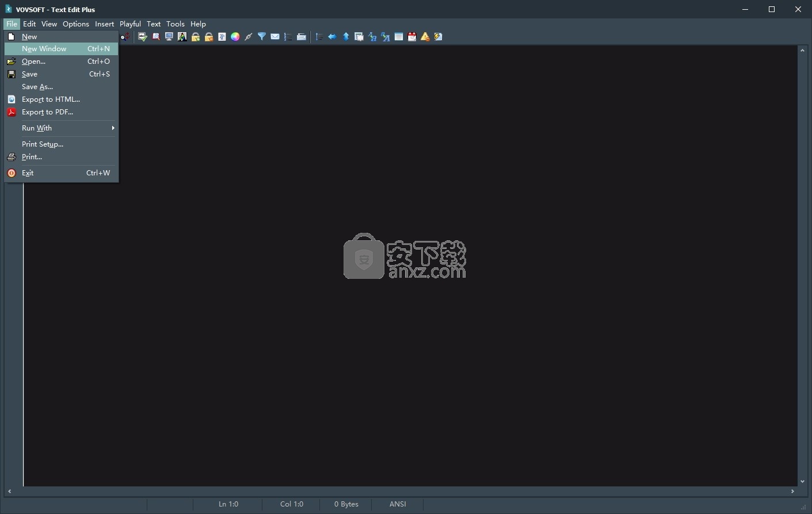
Task: Click the line spacing icon with vertical arrow
Action: (x=319, y=37)
